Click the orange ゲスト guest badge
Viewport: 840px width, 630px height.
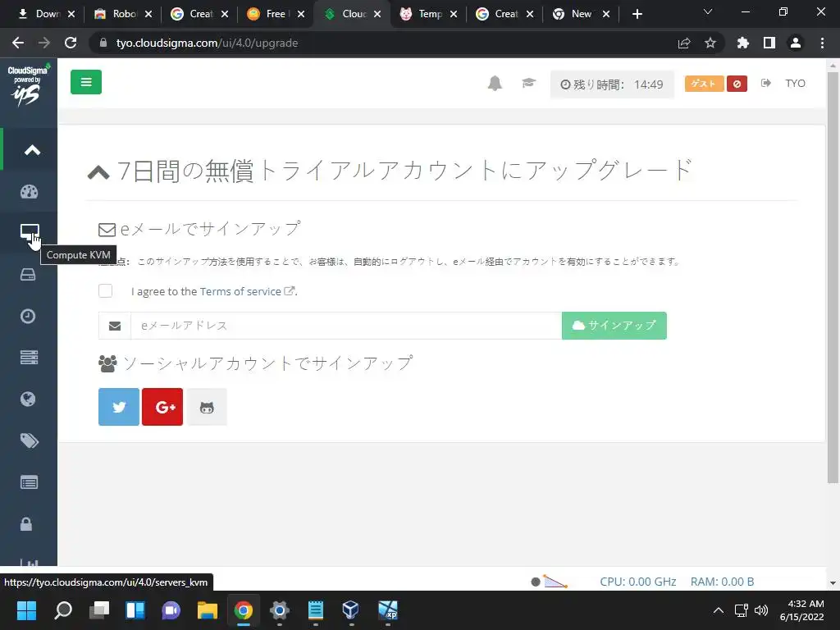(x=704, y=84)
